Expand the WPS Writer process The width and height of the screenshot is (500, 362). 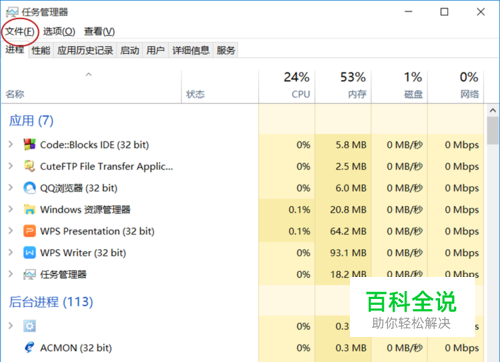point(11,252)
